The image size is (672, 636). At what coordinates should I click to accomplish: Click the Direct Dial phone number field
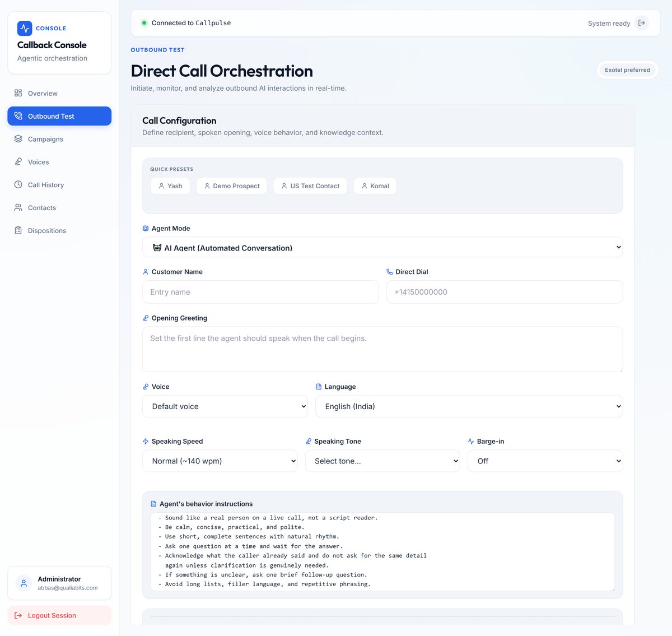click(505, 292)
